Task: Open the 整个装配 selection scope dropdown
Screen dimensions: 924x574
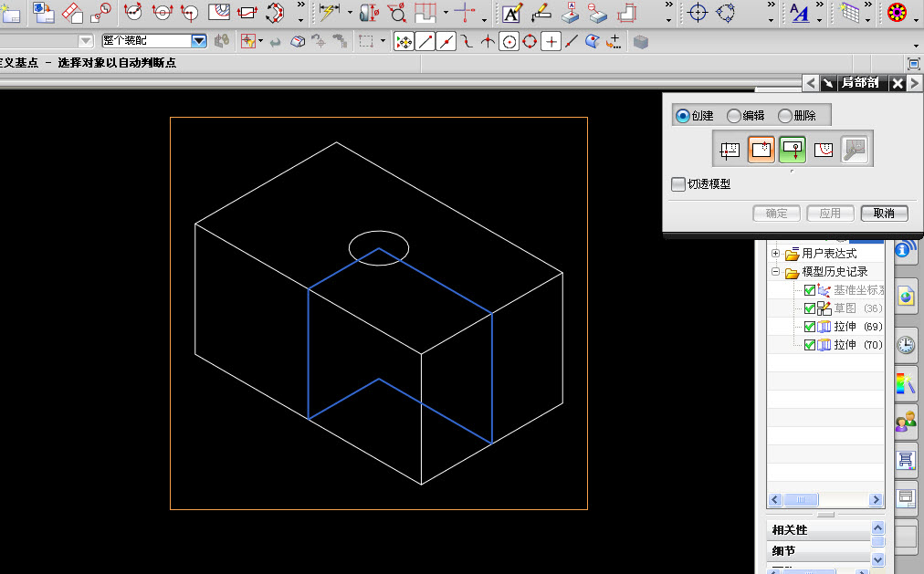Action: [199, 41]
